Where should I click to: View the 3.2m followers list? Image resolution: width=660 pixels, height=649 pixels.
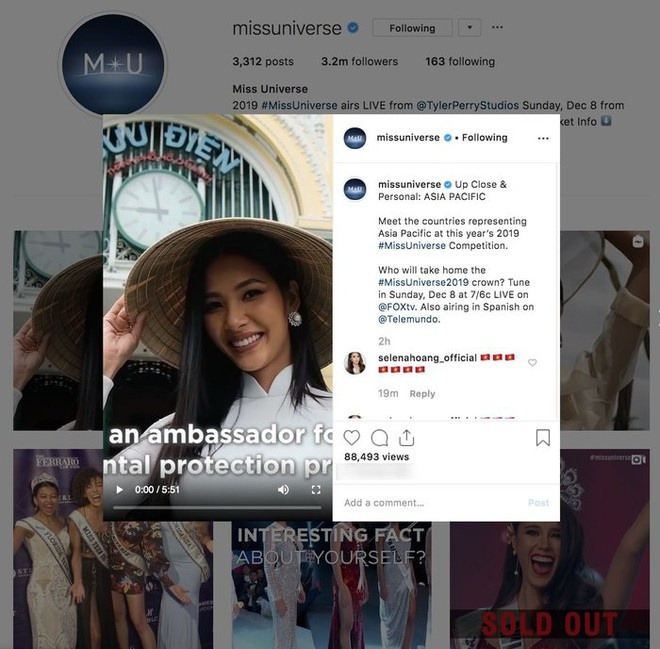(359, 61)
